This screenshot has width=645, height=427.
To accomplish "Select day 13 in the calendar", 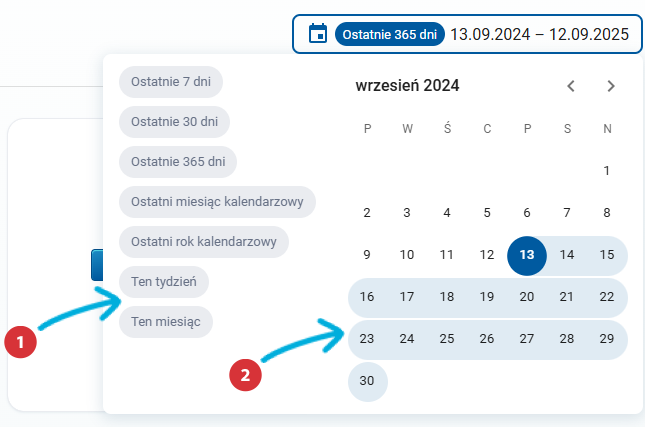I will coord(527,255).
